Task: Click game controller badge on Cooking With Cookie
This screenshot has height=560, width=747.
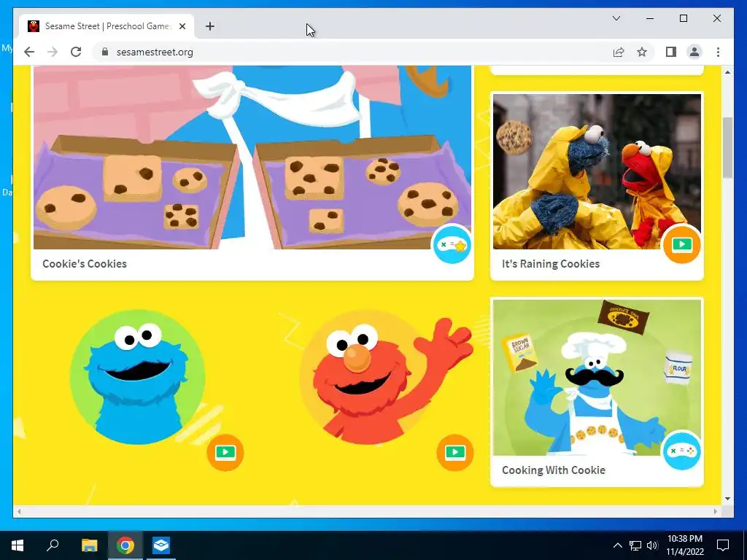Action: pyautogui.click(x=682, y=451)
